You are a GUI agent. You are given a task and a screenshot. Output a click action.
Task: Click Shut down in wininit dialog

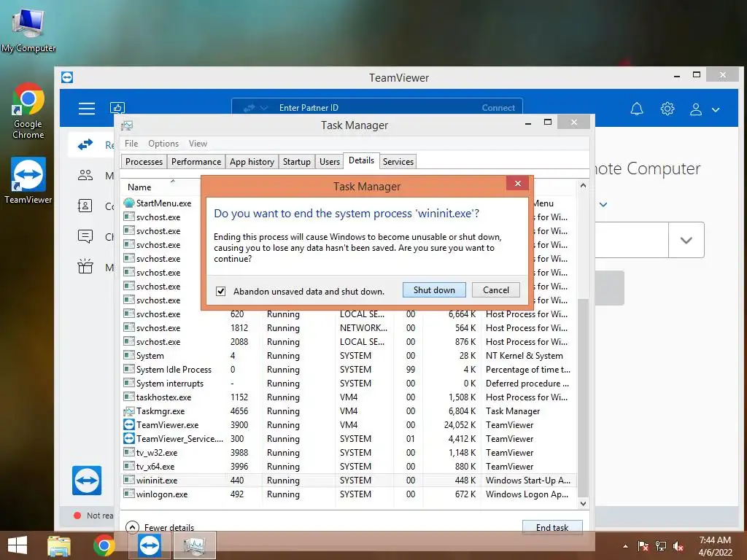434,290
